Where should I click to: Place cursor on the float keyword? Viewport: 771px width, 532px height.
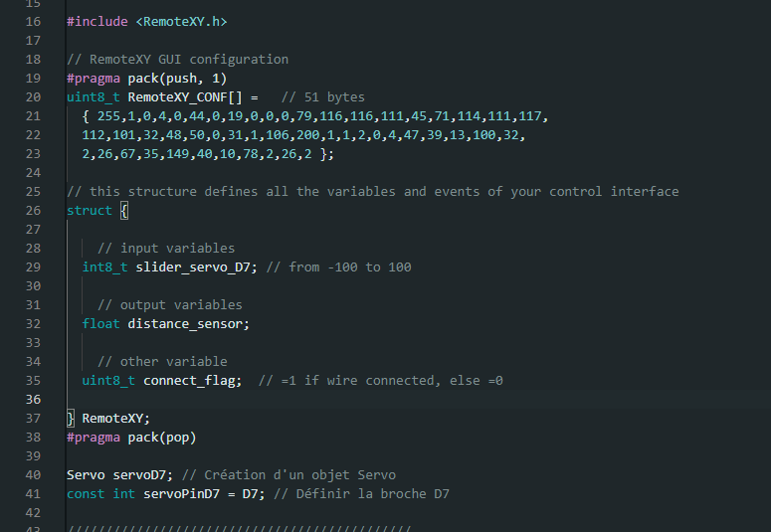click(x=101, y=324)
